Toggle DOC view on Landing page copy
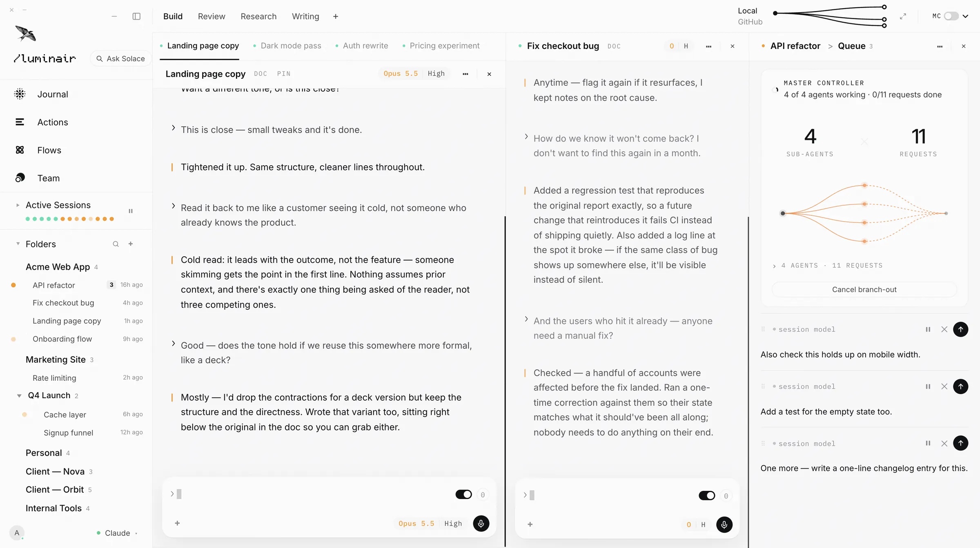Viewport: 980px width, 548px height. pos(261,74)
